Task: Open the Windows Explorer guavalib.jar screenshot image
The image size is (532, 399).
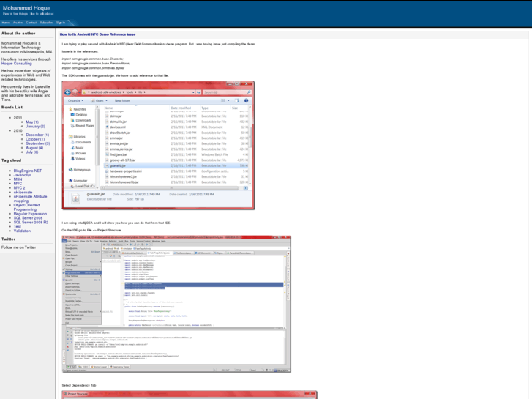Action: [x=158, y=146]
